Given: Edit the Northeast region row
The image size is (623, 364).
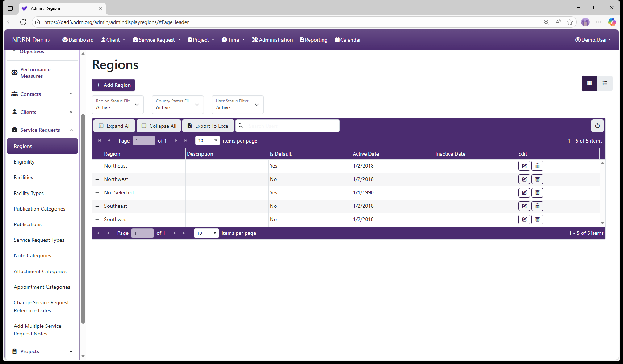Looking at the screenshot, I should [524, 166].
